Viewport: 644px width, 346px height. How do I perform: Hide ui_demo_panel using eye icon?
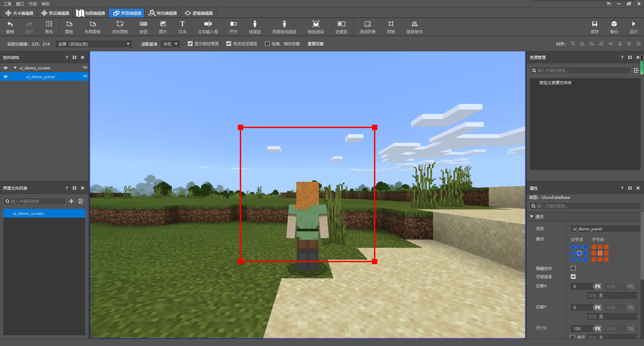click(5, 76)
